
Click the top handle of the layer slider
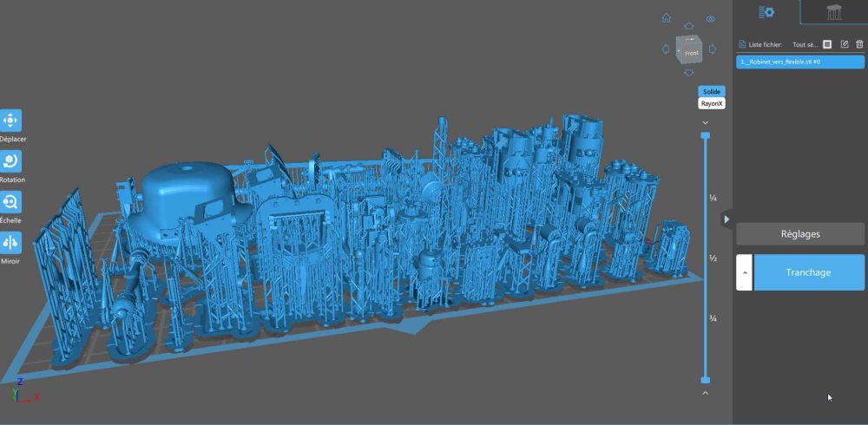tap(705, 135)
